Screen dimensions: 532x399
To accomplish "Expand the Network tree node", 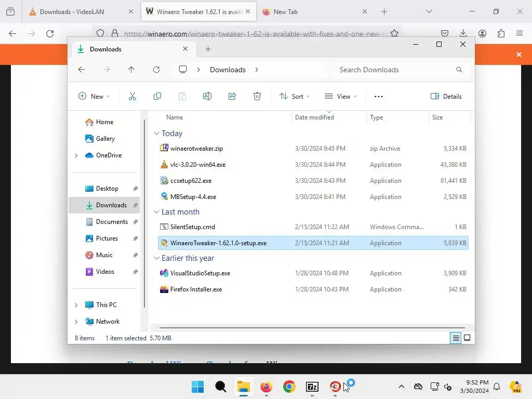I will pyautogui.click(x=76, y=322).
